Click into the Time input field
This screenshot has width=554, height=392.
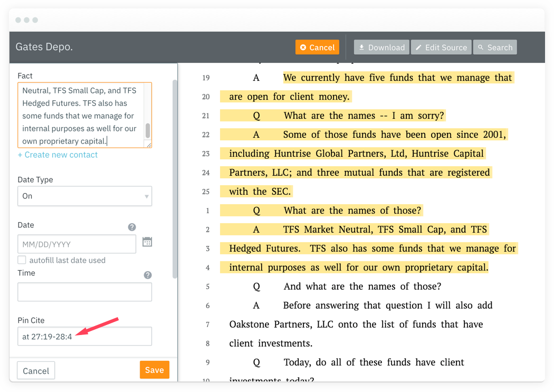pos(84,292)
